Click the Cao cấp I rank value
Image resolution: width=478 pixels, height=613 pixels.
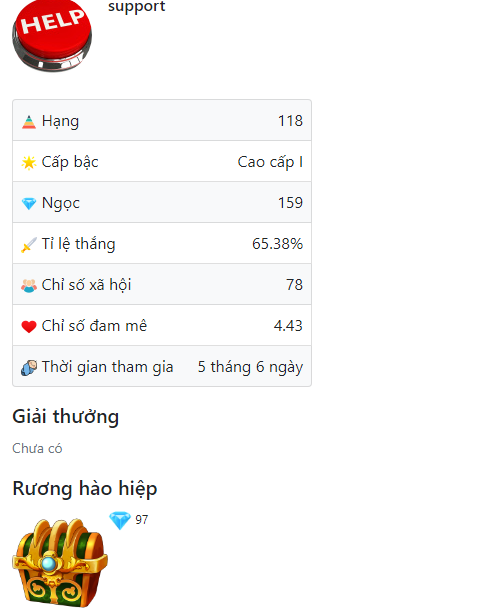pyautogui.click(x=270, y=162)
